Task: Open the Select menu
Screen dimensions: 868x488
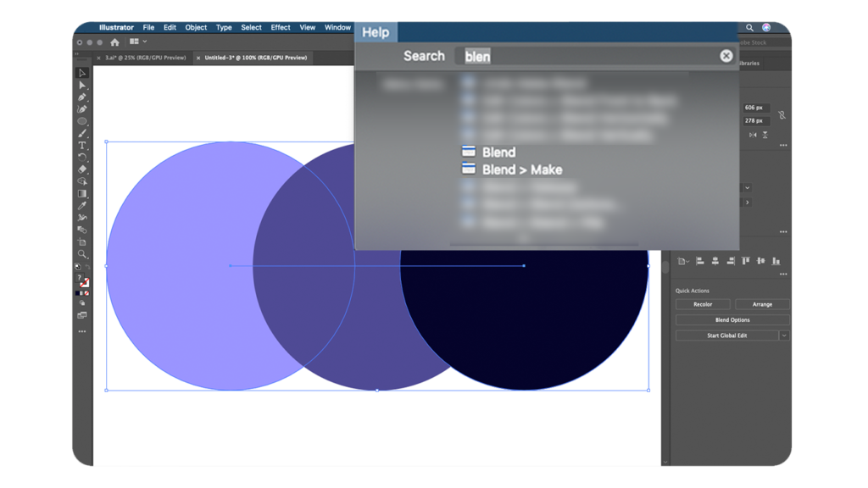Action: 251,28
